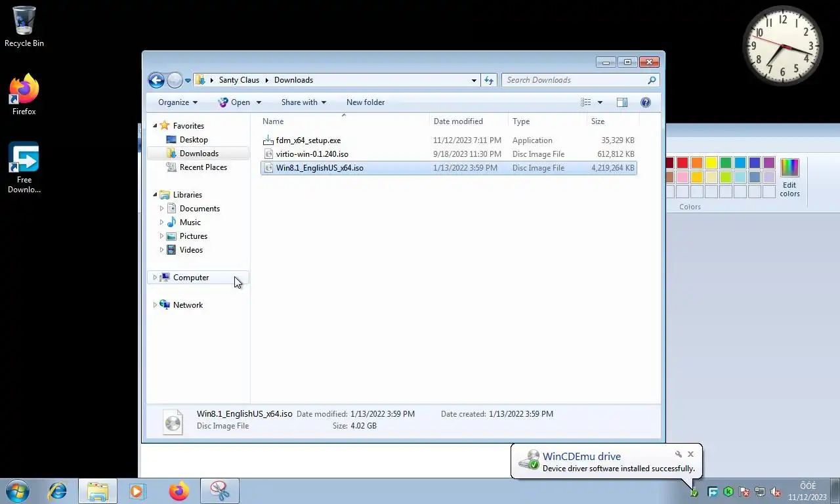Expand the Pictures library
Image resolution: width=840 pixels, height=504 pixels.
[x=161, y=236]
